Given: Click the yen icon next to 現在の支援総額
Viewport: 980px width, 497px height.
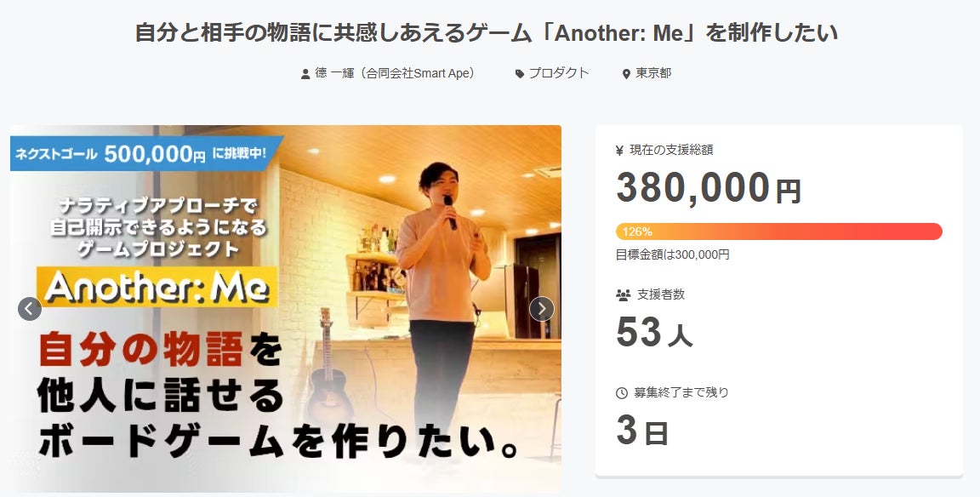Looking at the screenshot, I should tap(620, 150).
